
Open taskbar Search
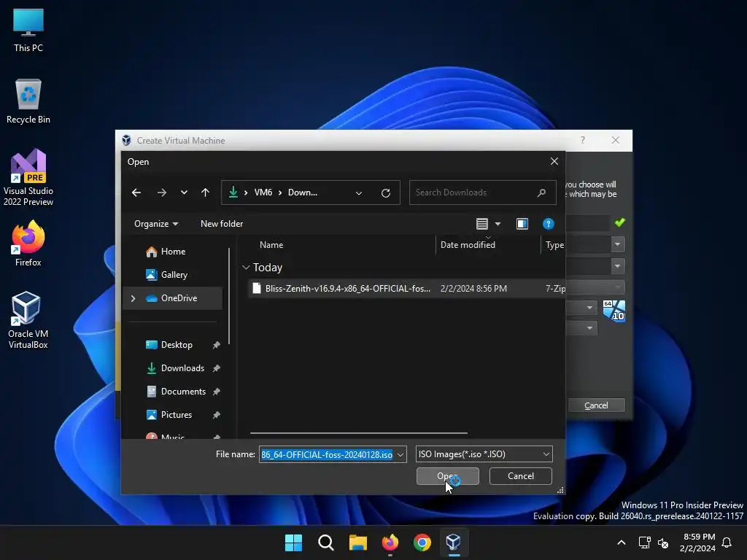326,542
